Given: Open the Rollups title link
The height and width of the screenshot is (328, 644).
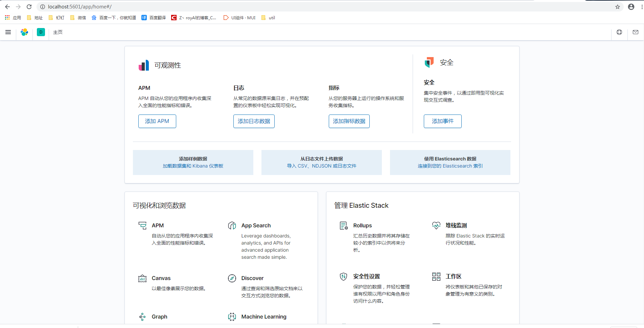Looking at the screenshot, I should tap(363, 225).
